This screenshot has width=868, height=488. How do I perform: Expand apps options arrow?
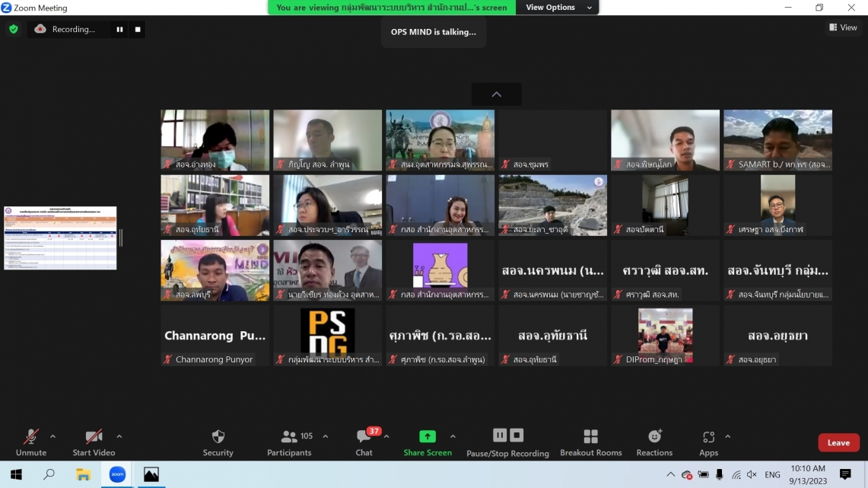[728, 436]
